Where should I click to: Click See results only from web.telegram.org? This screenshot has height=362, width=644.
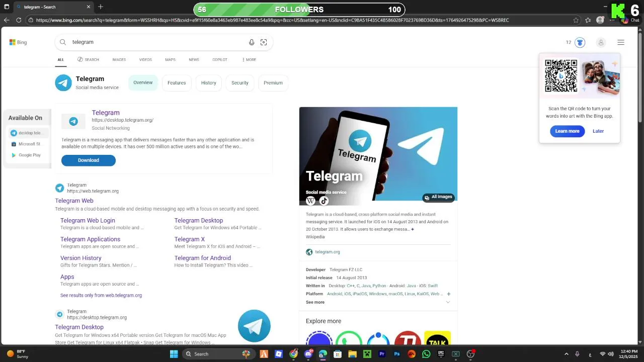click(101, 296)
